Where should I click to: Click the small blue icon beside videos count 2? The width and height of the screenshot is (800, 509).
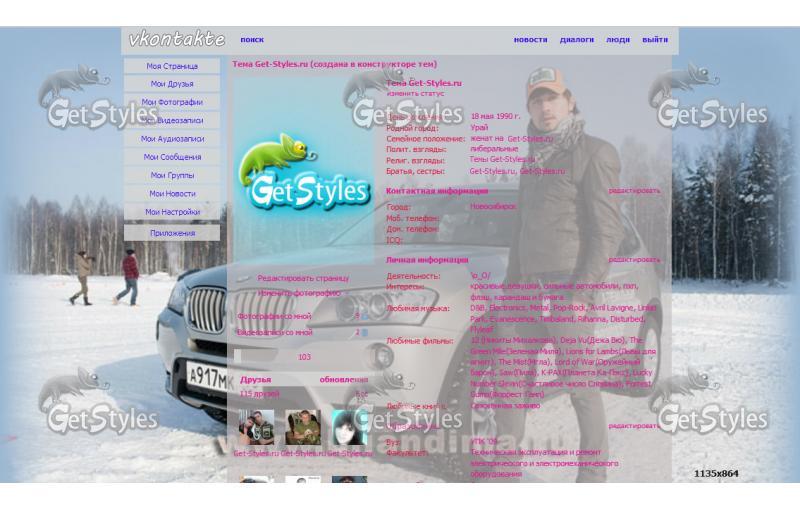coord(365,333)
